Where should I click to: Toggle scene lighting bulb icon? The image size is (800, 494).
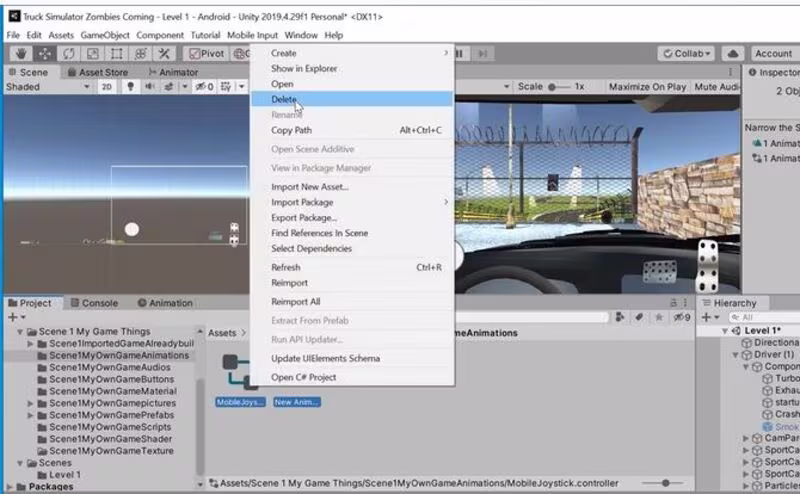coord(130,87)
